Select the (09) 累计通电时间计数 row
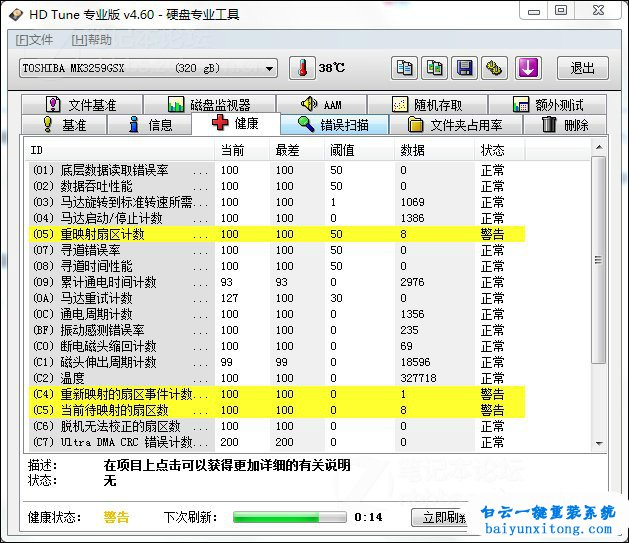The height and width of the screenshot is (543, 629). pyautogui.click(x=276, y=282)
